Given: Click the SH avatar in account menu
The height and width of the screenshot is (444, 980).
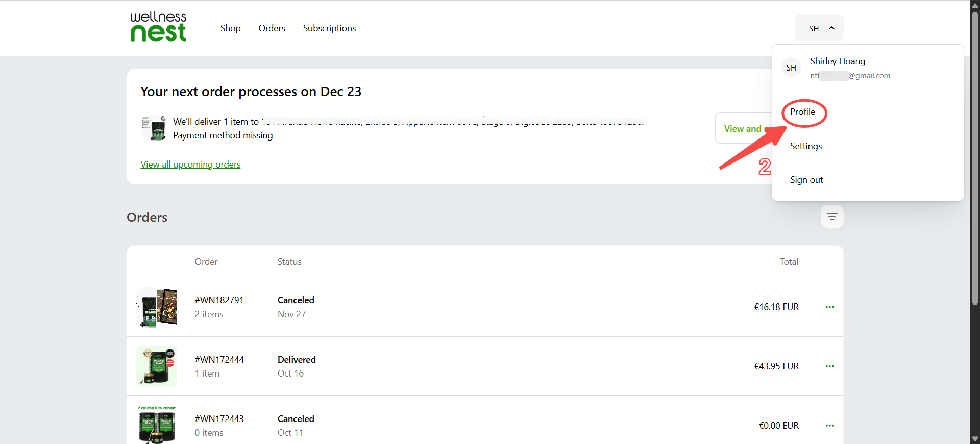Looking at the screenshot, I should click(x=791, y=68).
